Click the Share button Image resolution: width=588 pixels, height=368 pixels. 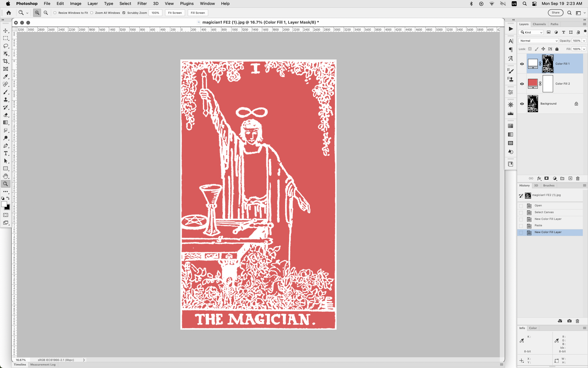[555, 13]
